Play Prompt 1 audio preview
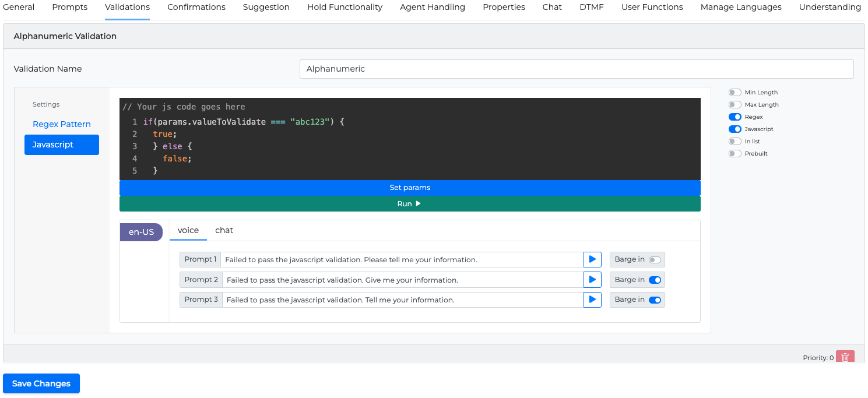 point(592,259)
